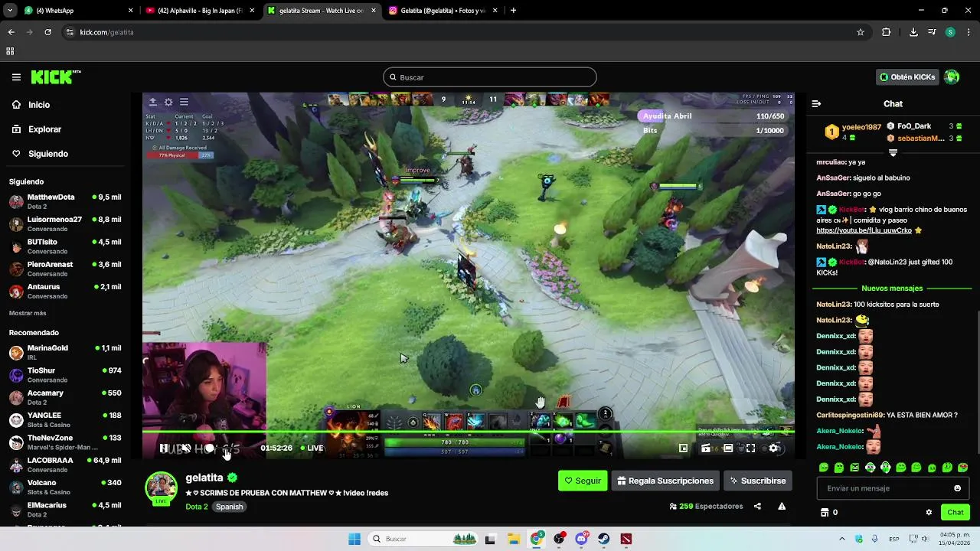Open File Explorer from the taskbar
The height and width of the screenshot is (551, 980).
(514, 539)
